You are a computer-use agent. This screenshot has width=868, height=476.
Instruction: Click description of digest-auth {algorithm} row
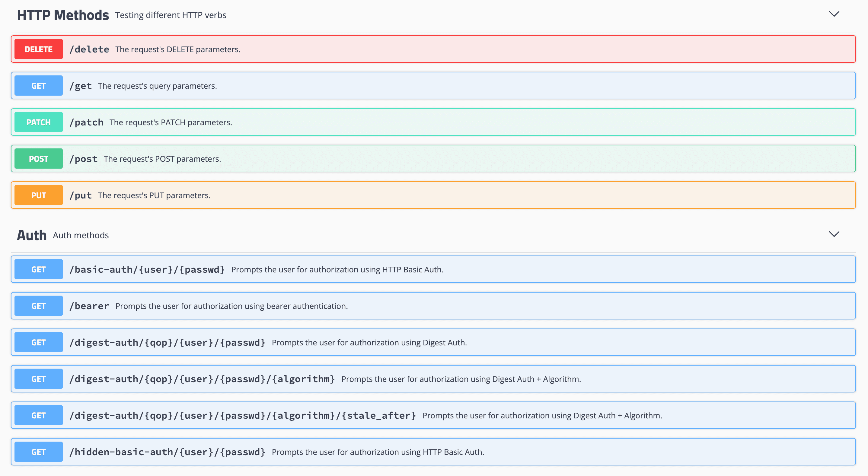point(461,379)
